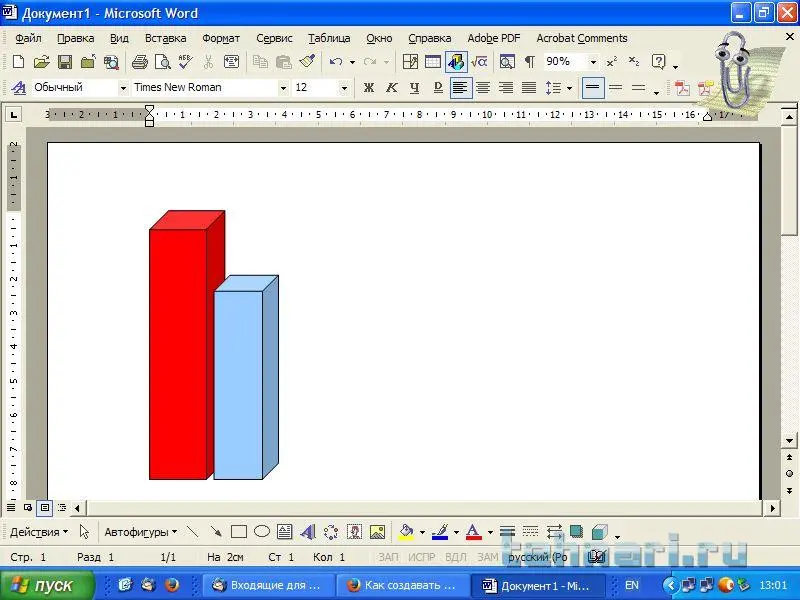Screen dimensions: 800x600
Task: Apply superscript formatting
Action: (x=612, y=62)
